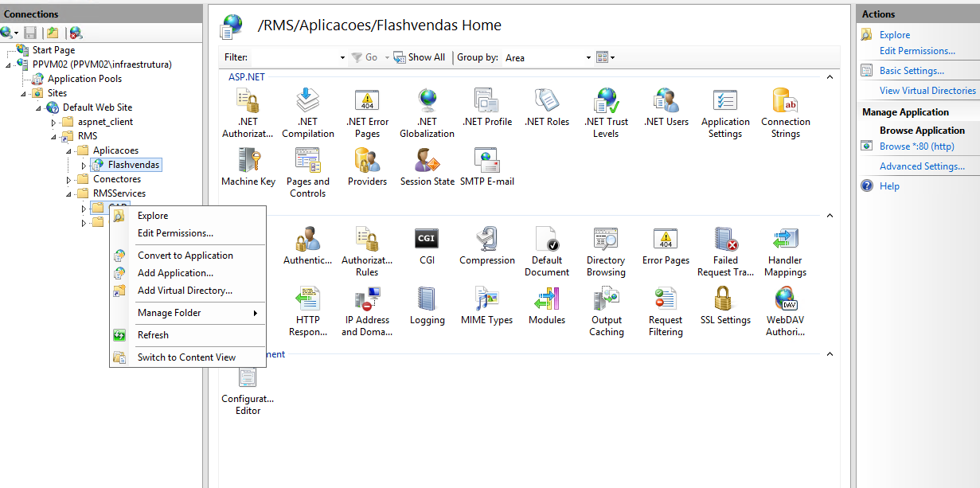Open the Logging feature
The image size is (980, 488).
tap(427, 306)
